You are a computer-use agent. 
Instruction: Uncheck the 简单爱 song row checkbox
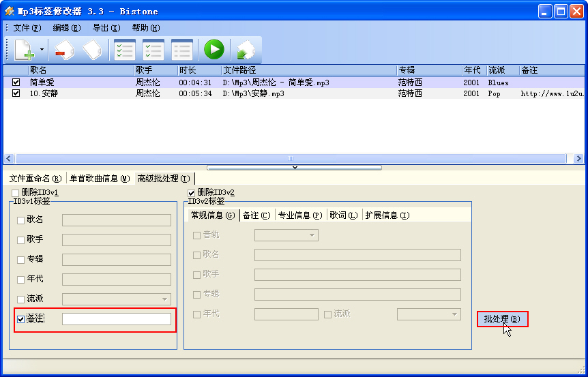[16, 82]
